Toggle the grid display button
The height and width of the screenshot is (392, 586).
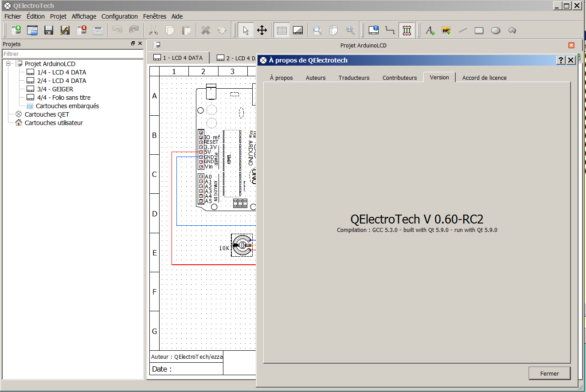281,30
